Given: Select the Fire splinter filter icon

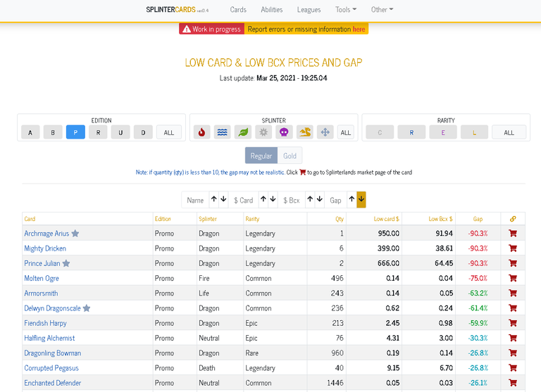Looking at the screenshot, I should tap(202, 132).
